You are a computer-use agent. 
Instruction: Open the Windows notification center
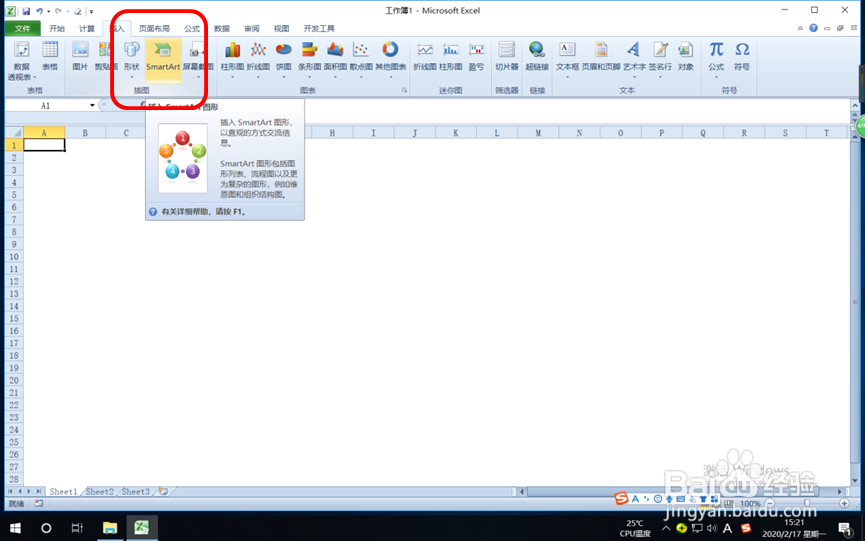point(845,528)
